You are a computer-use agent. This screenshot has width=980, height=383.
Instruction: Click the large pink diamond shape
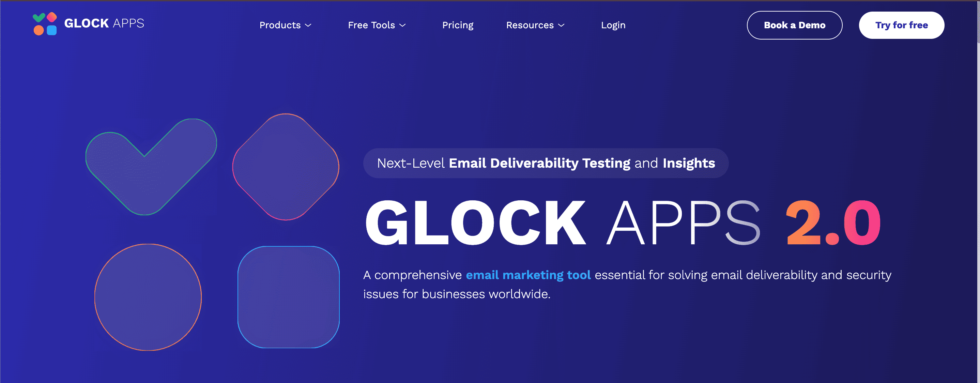286,167
